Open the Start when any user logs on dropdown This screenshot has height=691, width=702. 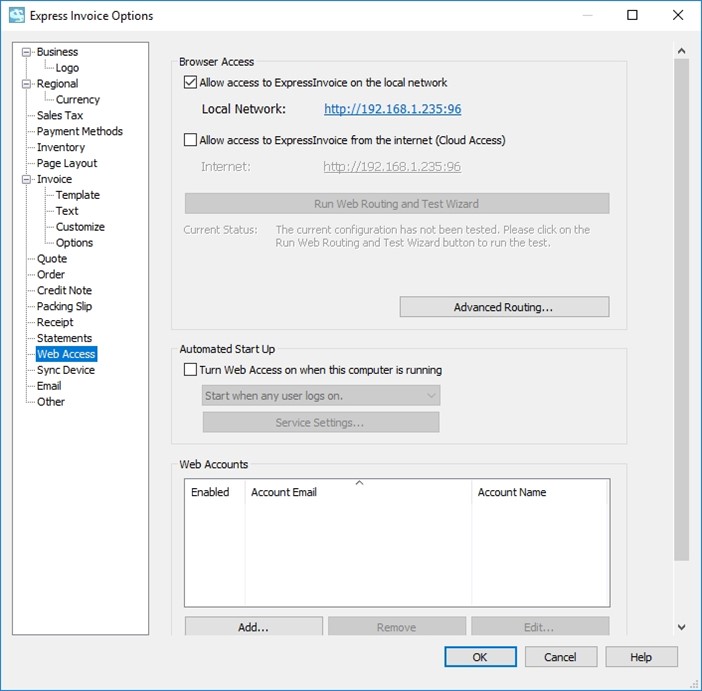point(321,396)
